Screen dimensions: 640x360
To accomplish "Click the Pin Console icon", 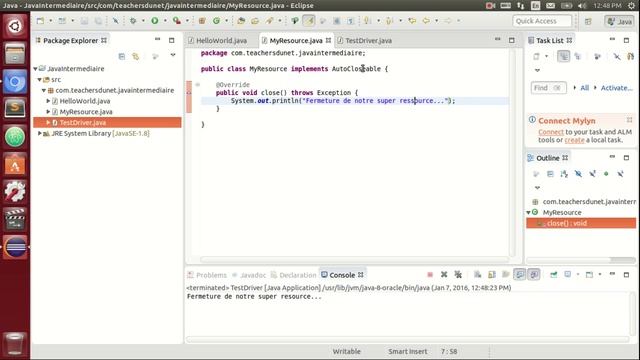I will tap(553, 275).
